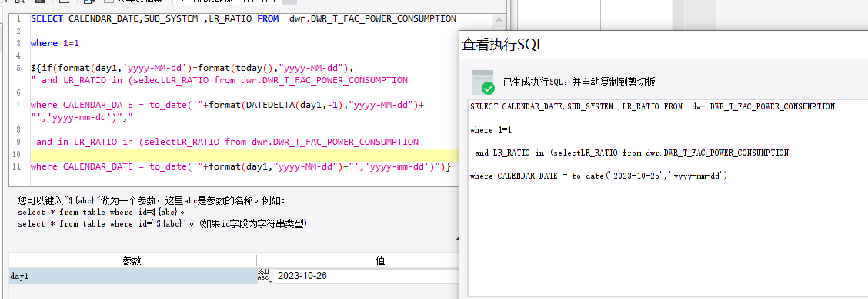This screenshot has height=299, width=868.
Task: Click the 参数 column header
Action: 132,260
